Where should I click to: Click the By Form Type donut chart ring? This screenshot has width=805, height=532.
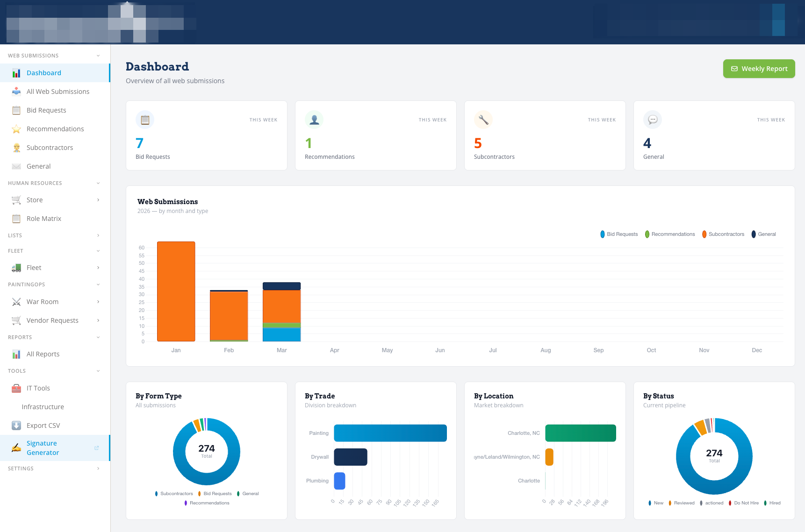point(207,479)
